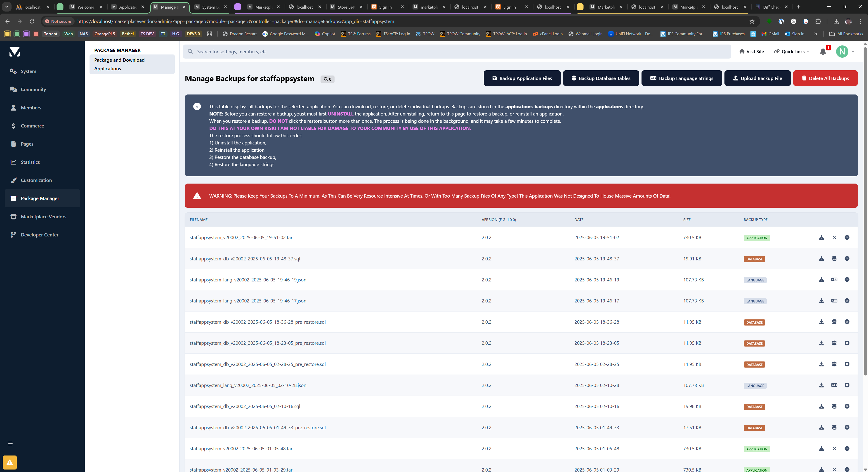Image resolution: width=868 pixels, height=472 pixels.
Task: Open the cPanel Login bookmark
Action: point(547,34)
